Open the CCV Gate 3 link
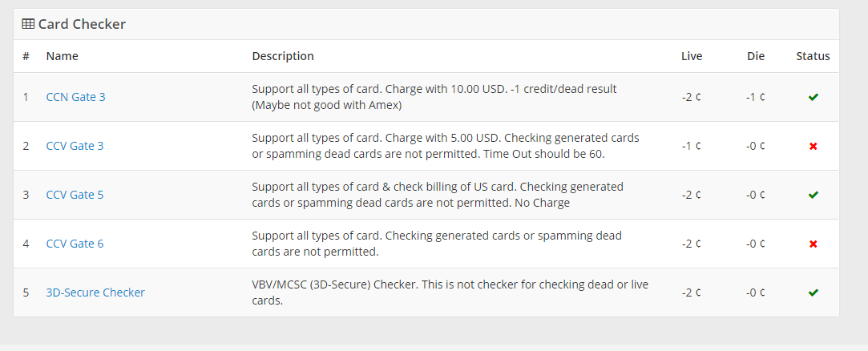The width and height of the screenshot is (868, 351). click(75, 146)
